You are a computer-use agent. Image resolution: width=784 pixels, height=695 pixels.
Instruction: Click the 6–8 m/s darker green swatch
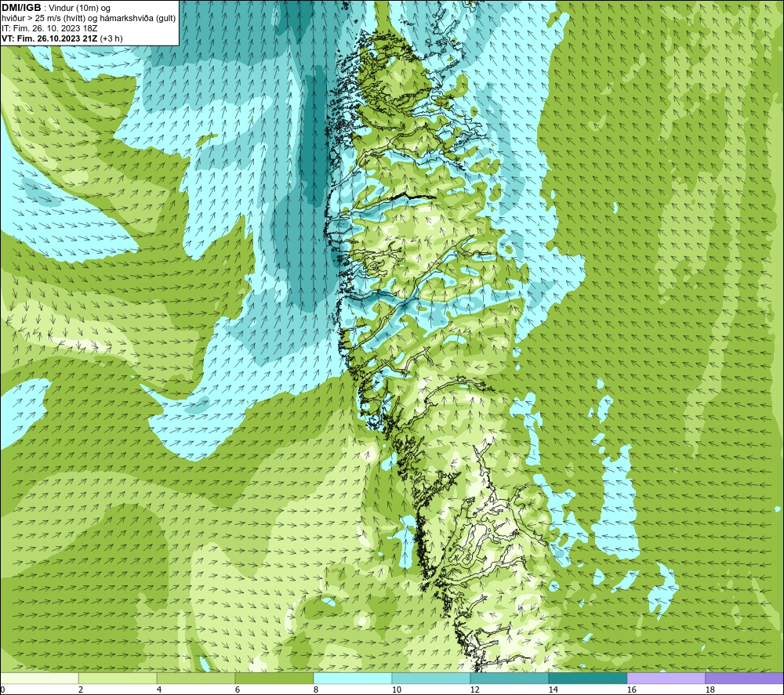(274, 678)
